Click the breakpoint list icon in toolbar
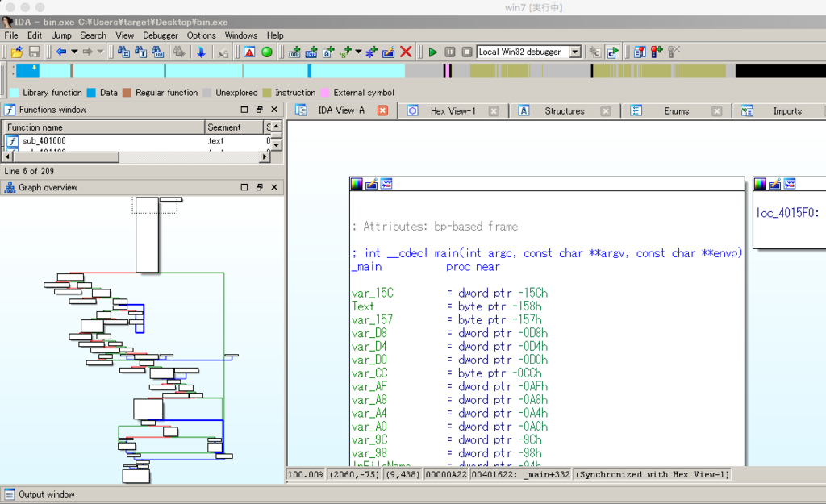The height and width of the screenshot is (504, 826). [x=640, y=52]
